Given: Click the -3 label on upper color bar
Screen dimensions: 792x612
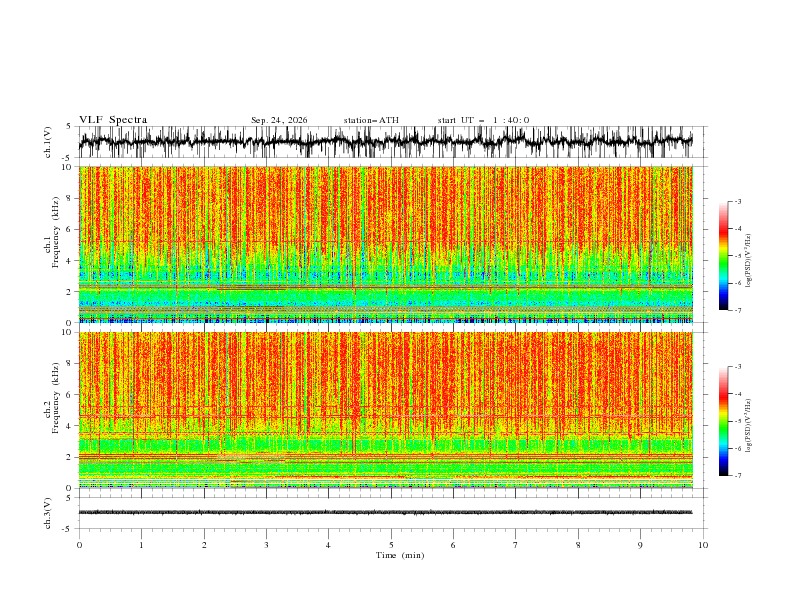Looking at the screenshot, I should 737,201.
